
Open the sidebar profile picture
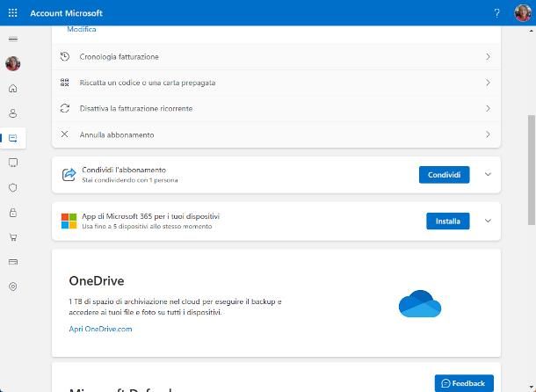(13, 63)
